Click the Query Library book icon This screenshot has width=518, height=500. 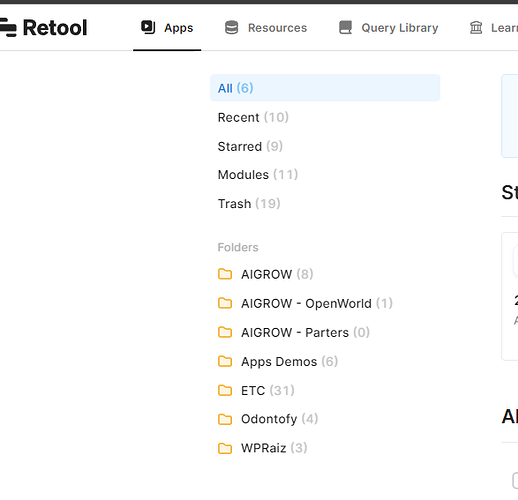[x=345, y=27]
